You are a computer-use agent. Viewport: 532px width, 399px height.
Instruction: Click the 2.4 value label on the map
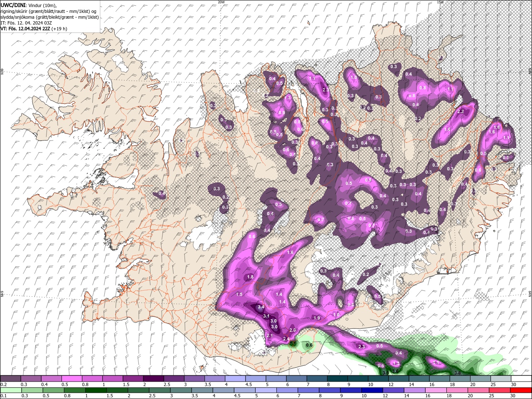286,339
